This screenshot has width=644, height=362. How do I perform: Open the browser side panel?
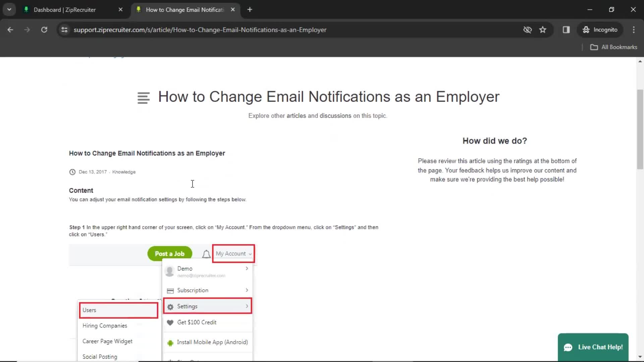pyautogui.click(x=566, y=30)
